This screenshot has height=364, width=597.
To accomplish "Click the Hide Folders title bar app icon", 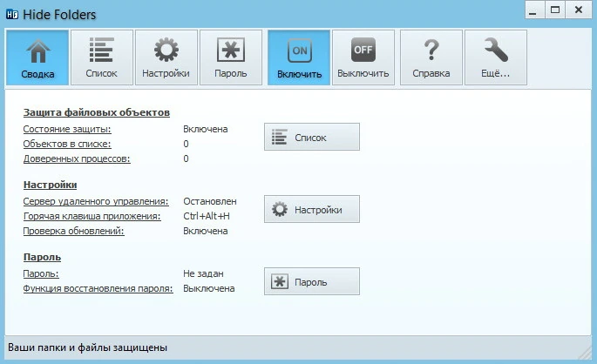I will tap(12, 15).
